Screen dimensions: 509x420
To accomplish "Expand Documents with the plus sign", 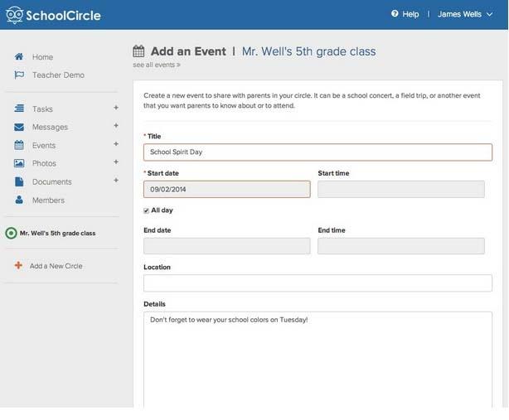I will tap(116, 180).
